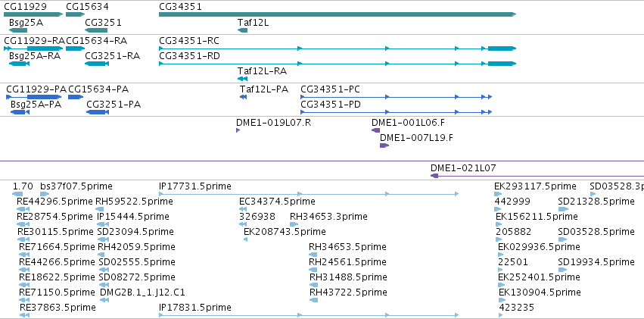Click the IP17831.5prime EST line
The height and width of the screenshot is (319, 644).
point(309,315)
